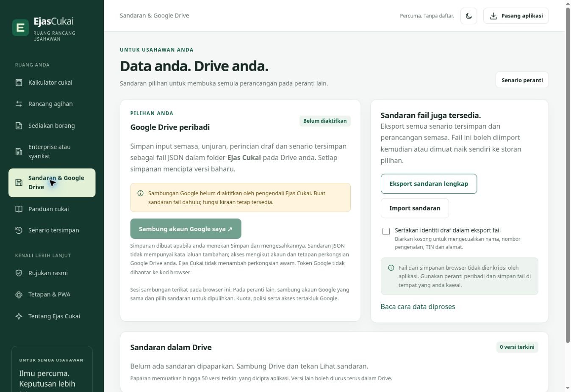
Task: Click the download icon in Pasang aplikasi
Action: point(493,16)
